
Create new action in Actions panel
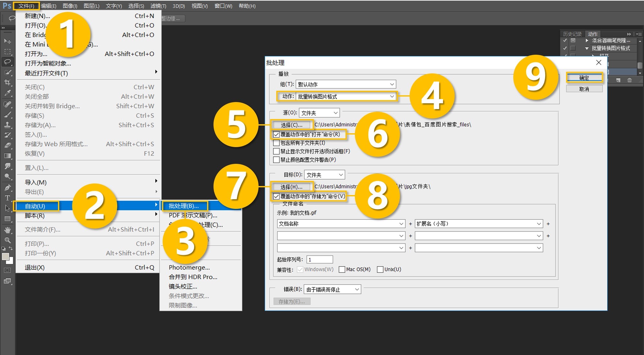(618, 80)
